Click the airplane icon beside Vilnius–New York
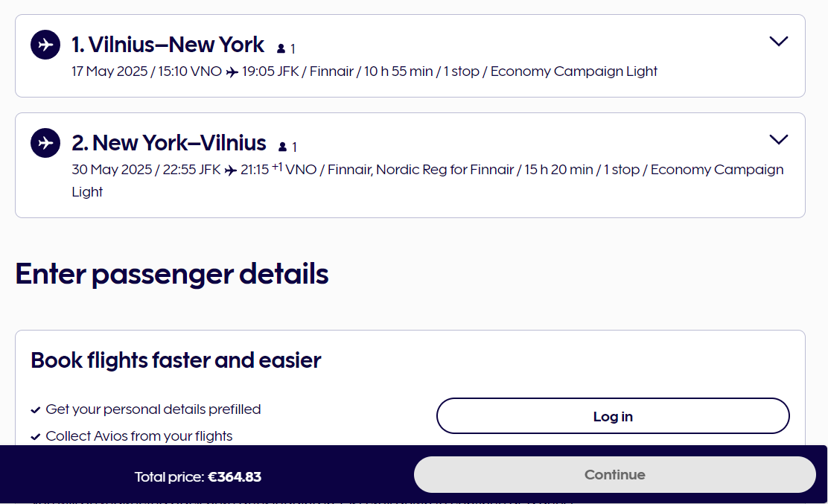The image size is (828, 504). tap(45, 45)
